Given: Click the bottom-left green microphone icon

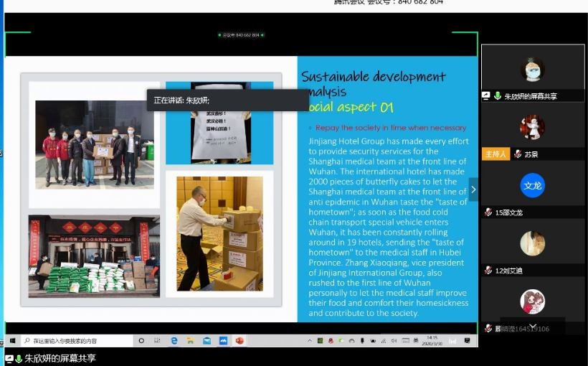Looking at the screenshot, I should pos(19,359).
